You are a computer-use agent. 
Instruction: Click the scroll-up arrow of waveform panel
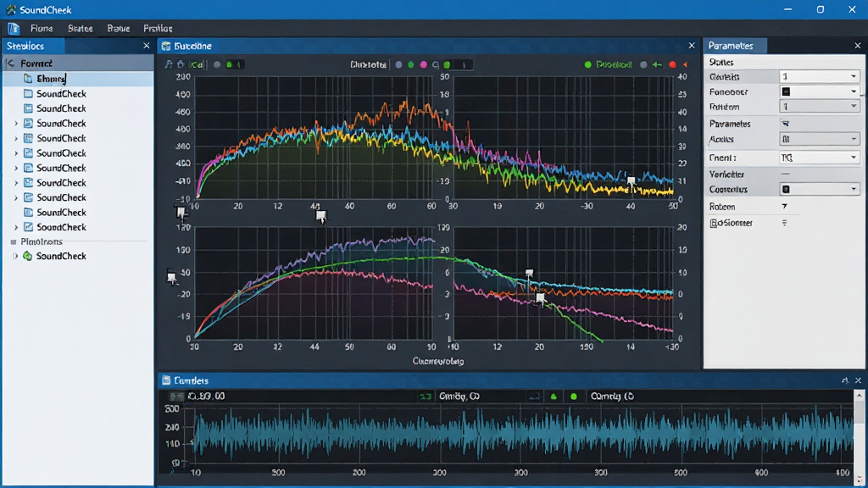tap(860, 395)
